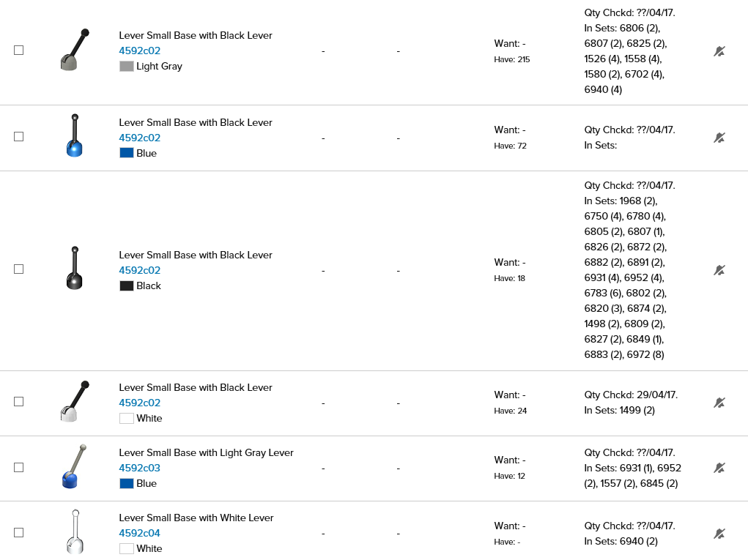Toggle bell icon in the 4592c03 row
Screen dimensions: 748x560
[719, 468]
